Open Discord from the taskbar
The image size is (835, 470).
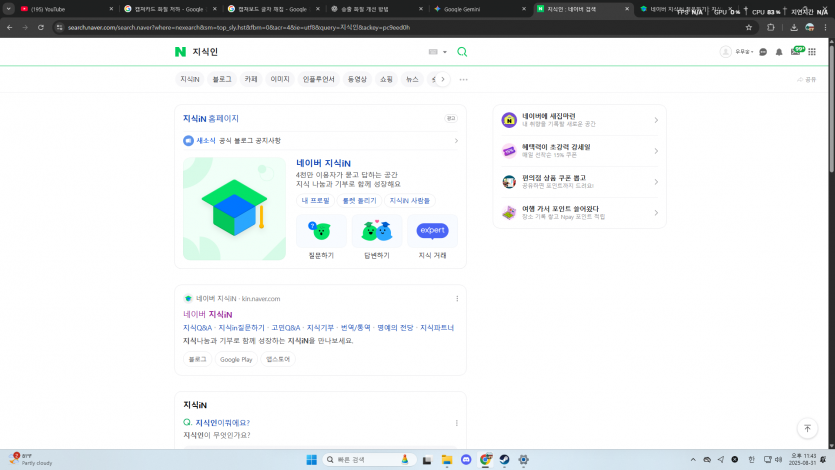pyautogui.click(x=466, y=459)
